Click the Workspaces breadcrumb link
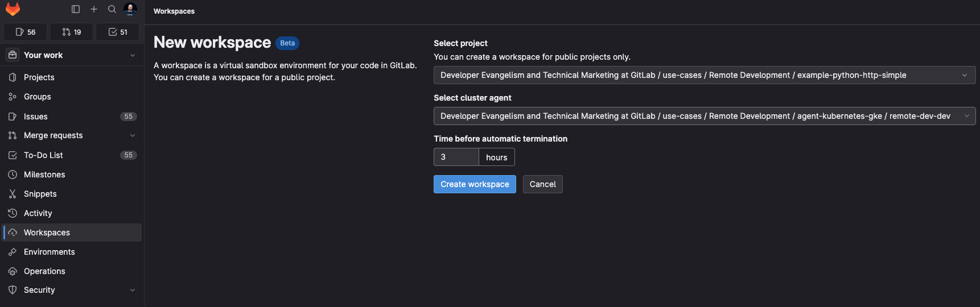The image size is (980, 307). pyautogui.click(x=174, y=11)
